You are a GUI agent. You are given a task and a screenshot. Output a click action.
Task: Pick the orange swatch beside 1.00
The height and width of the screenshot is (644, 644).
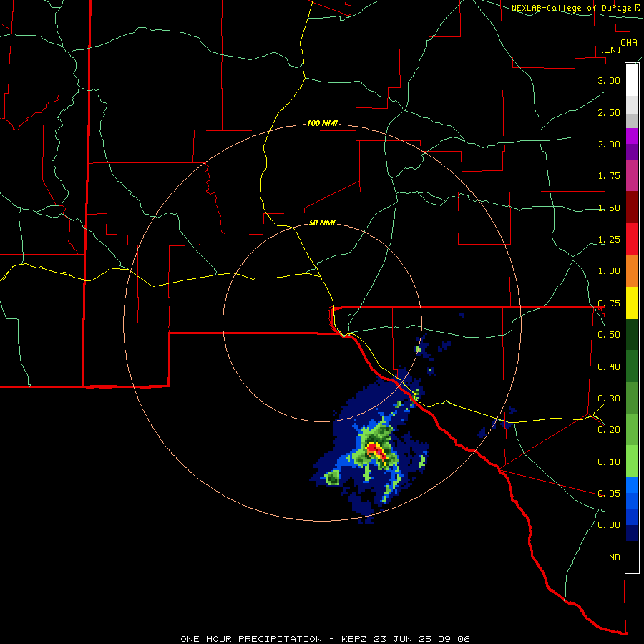click(x=632, y=270)
